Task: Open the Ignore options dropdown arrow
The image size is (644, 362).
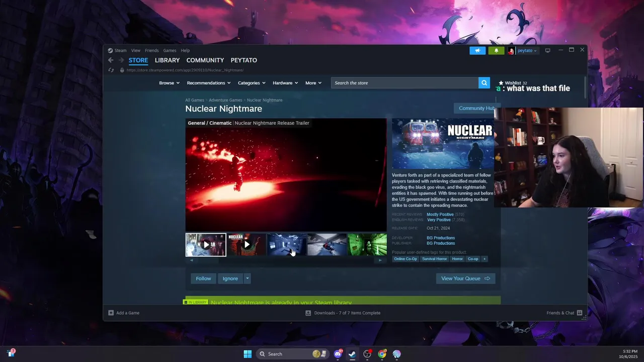Action: click(x=247, y=279)
